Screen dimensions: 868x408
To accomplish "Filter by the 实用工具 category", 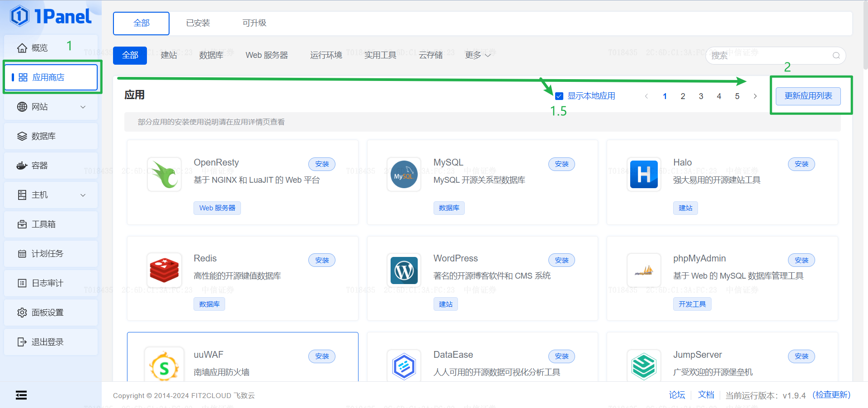I will coord(380,55).
